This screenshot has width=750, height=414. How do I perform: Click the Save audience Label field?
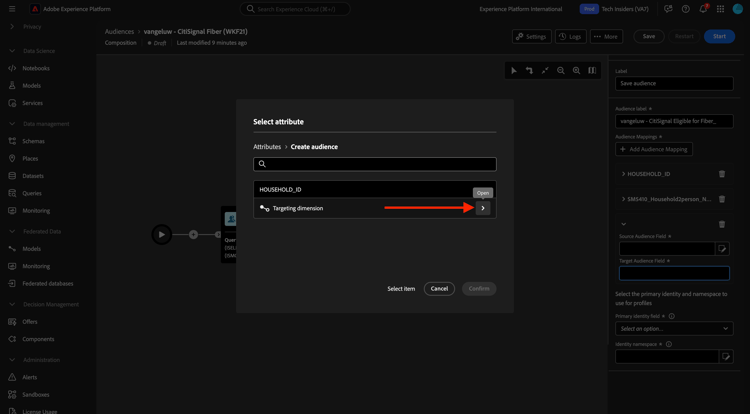674,83
